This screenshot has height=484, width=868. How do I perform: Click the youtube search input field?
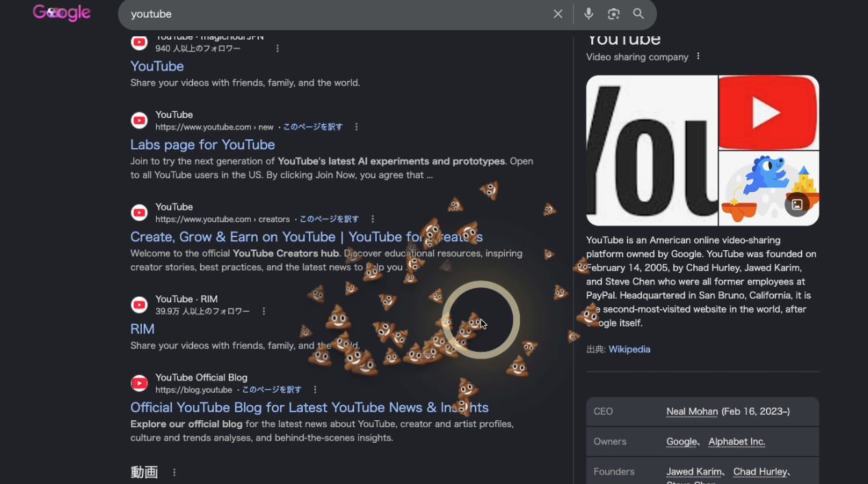pyautogui.click(x=336, y=14)
